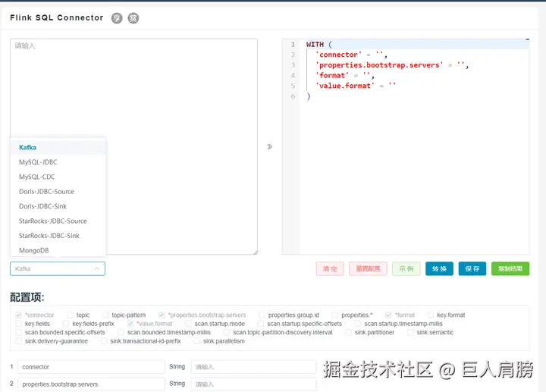Click the required connector checkbox

coord(19,315)
